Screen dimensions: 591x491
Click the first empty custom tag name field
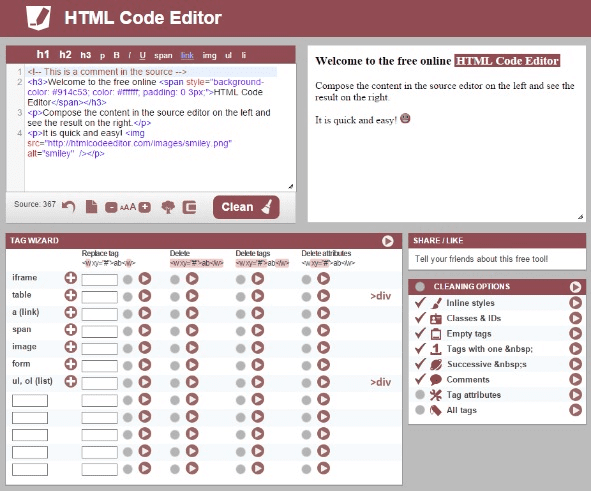(x=30, y=400)
